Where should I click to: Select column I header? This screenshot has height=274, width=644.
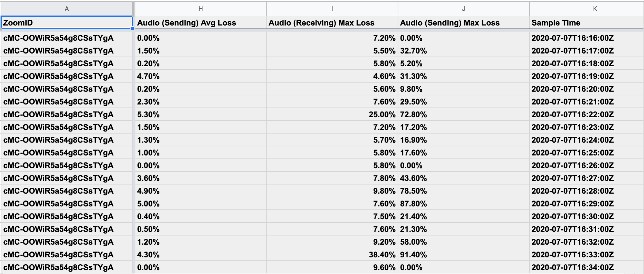(x=332, y=9)
